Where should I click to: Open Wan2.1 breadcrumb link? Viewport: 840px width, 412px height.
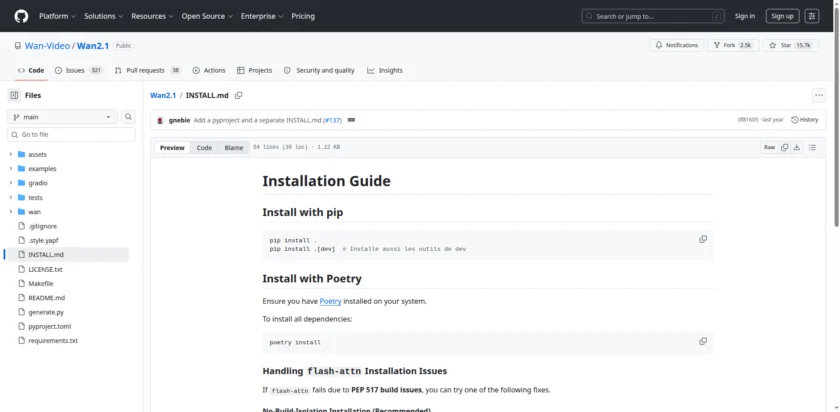[163, 95]
